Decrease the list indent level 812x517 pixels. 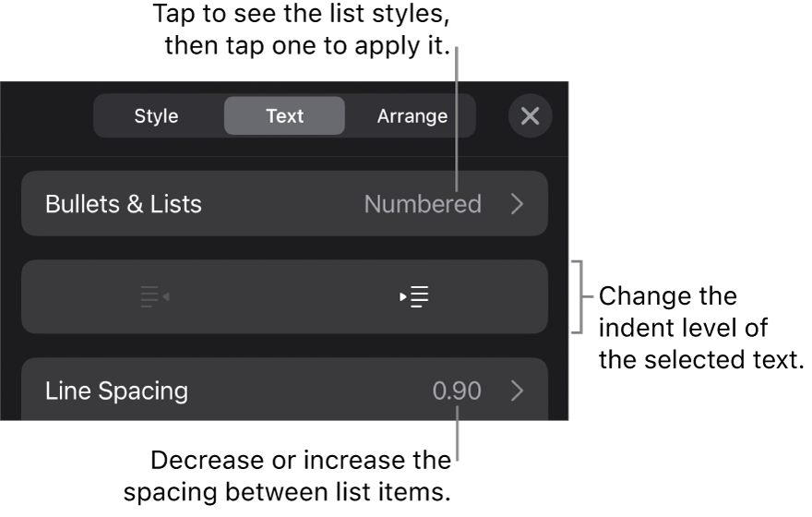154,297
